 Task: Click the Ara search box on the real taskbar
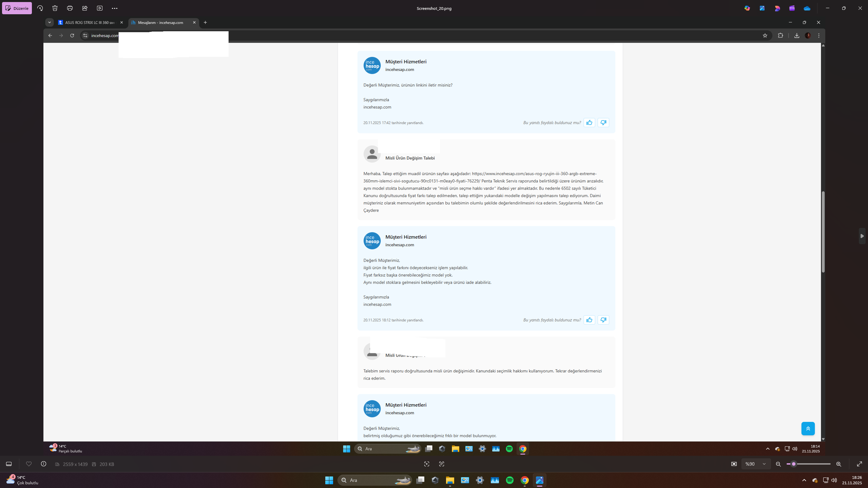click(375, 480)
